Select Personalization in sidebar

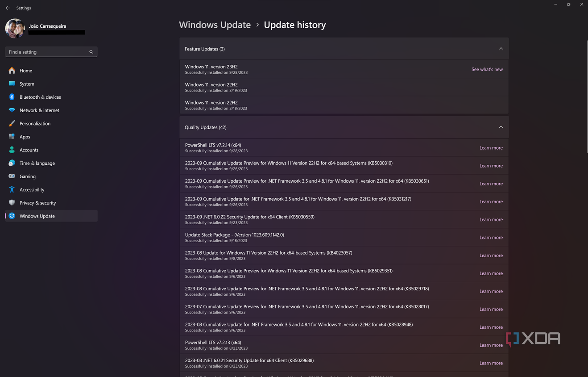(x=51, y=123)
